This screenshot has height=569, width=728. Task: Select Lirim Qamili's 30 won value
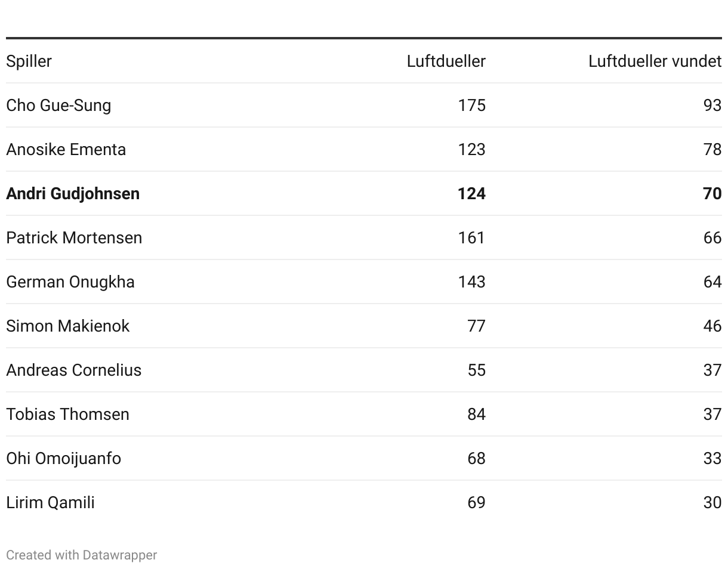(x=712, y=503)
